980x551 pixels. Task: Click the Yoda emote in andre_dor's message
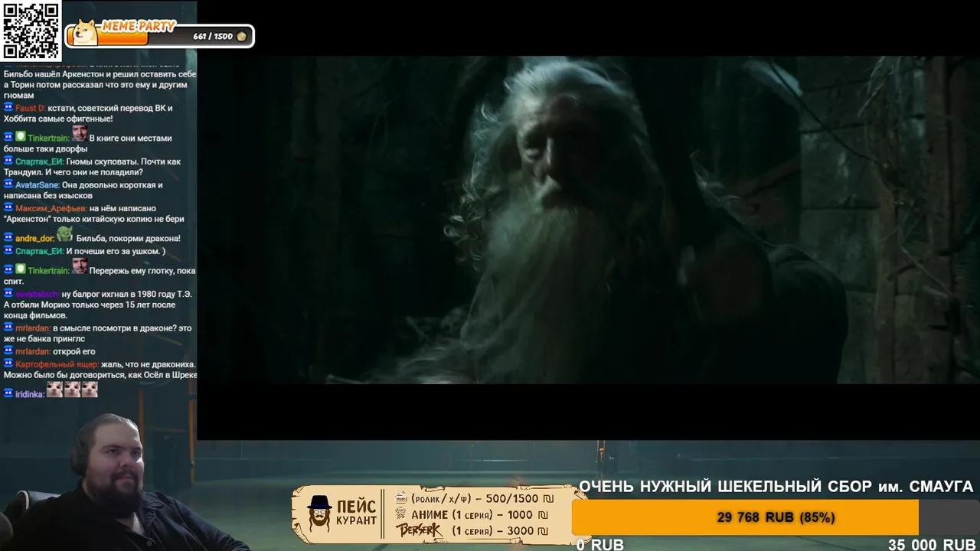pyautogui.click(x=64, y=234)
